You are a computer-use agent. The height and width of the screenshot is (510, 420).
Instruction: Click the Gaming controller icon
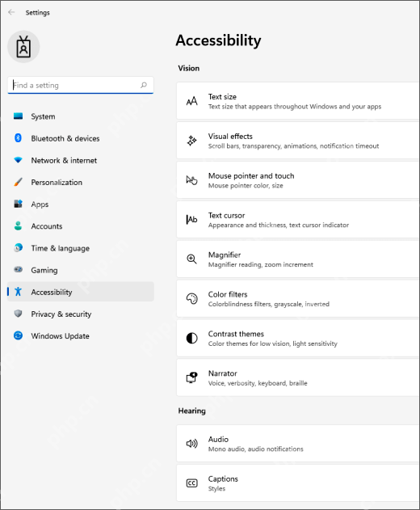click(19, 269)
